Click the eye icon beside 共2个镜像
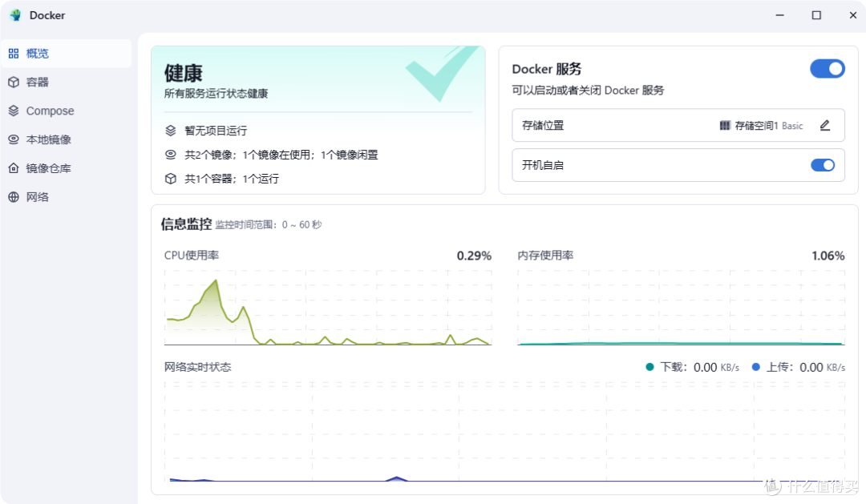The height and width of the screenshot is (504, 866). tap(169, 155)
